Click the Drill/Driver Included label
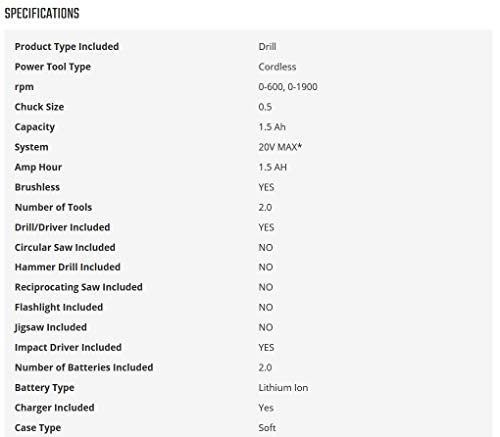 pyautogui.click(x=62, y=227)
